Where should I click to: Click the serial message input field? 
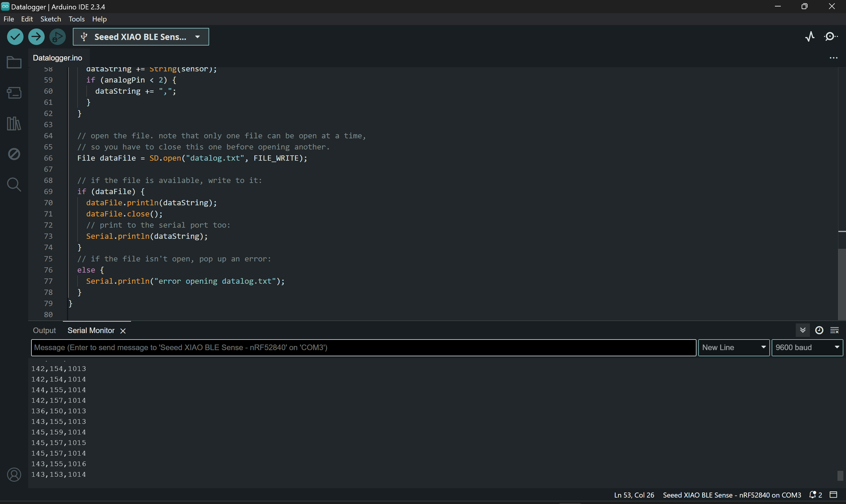click(x=363, y=347)
